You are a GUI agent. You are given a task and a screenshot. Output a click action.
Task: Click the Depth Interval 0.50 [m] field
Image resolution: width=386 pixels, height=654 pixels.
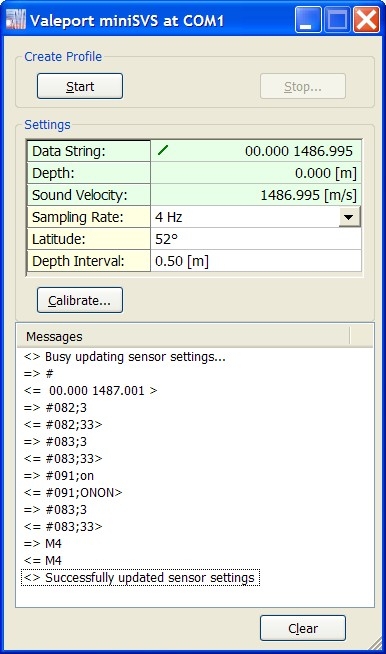tap(256, 261)
